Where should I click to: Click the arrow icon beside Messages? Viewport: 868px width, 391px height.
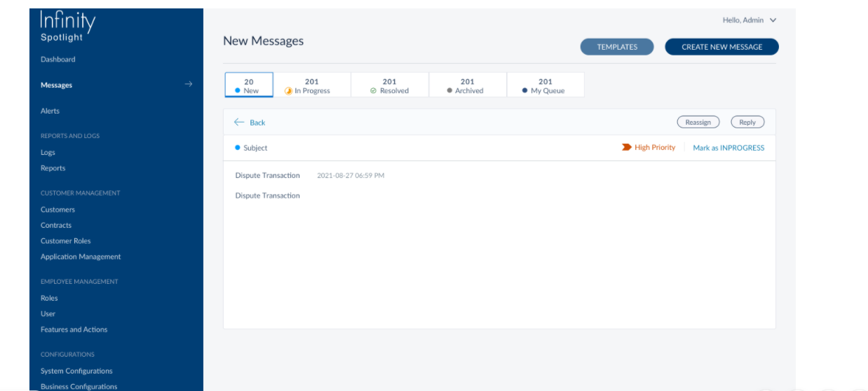pos(188,85)
